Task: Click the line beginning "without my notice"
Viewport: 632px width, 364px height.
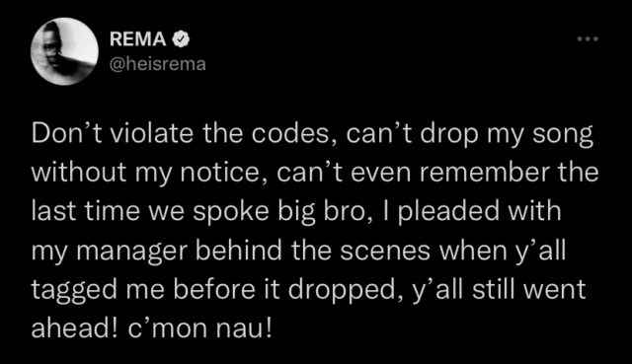Action: [x=315, y=173]
